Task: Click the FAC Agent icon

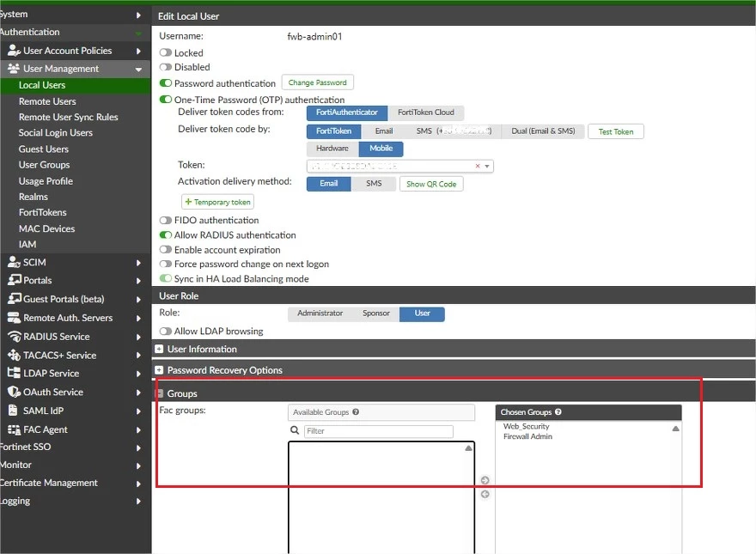Action: (14, 429)
